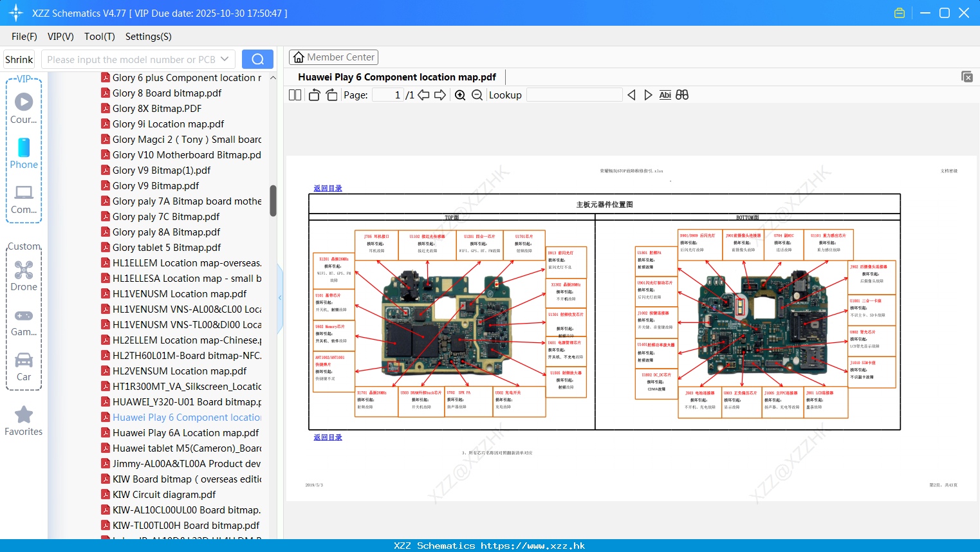This screenshot has width=980, height=552.
Task: Open HL1VENUSM Location map.pdf
Action: click(180, 294)
